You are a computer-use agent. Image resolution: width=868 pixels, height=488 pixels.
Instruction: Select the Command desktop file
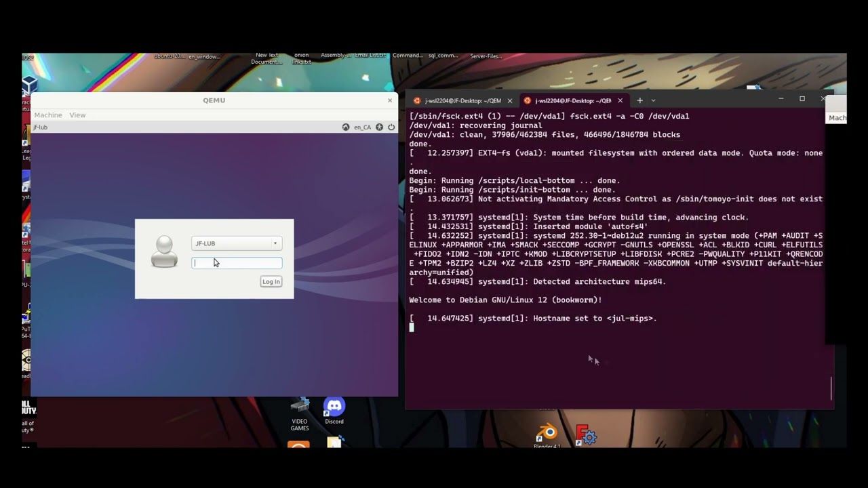(408, 56)
